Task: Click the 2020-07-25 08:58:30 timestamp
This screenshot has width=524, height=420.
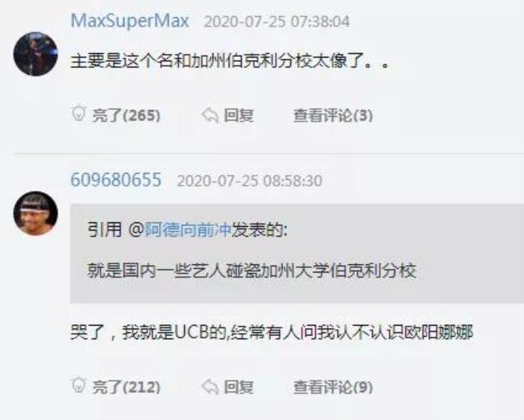Action: tap(249, 180)
